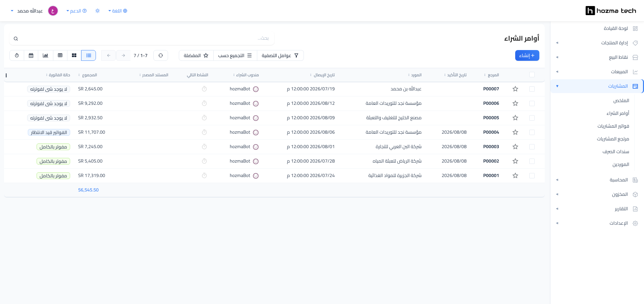Open فواتير المشتريات submenu item

pyautogui.click(x=613, y=126)
